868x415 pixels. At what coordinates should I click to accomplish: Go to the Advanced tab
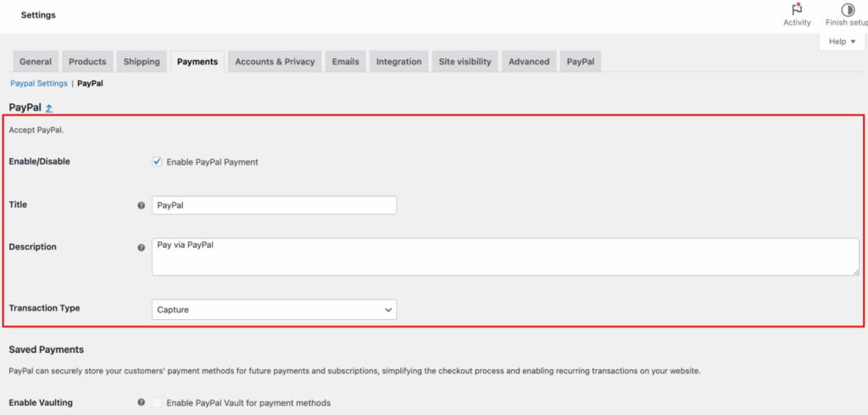tap(529, 61)
